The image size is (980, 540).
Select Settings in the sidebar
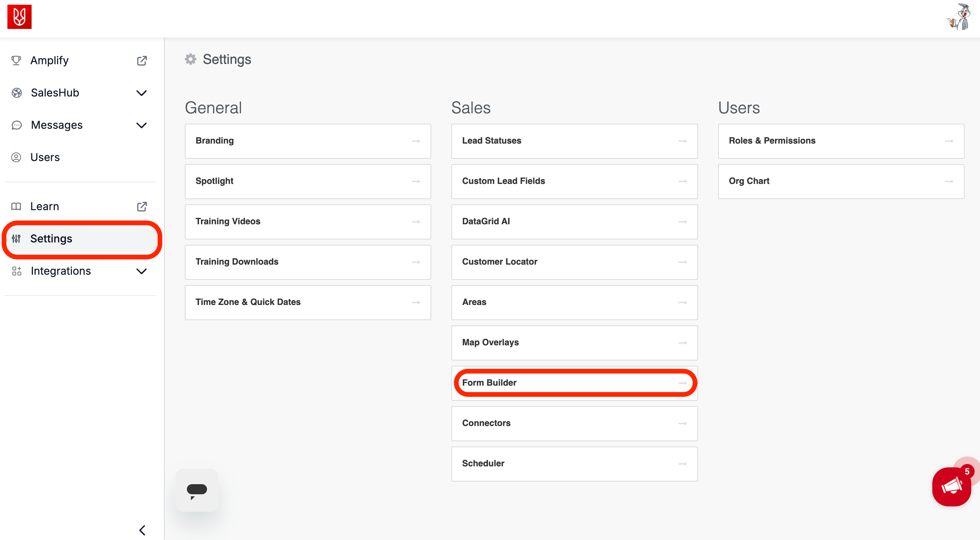coord(51,239)
